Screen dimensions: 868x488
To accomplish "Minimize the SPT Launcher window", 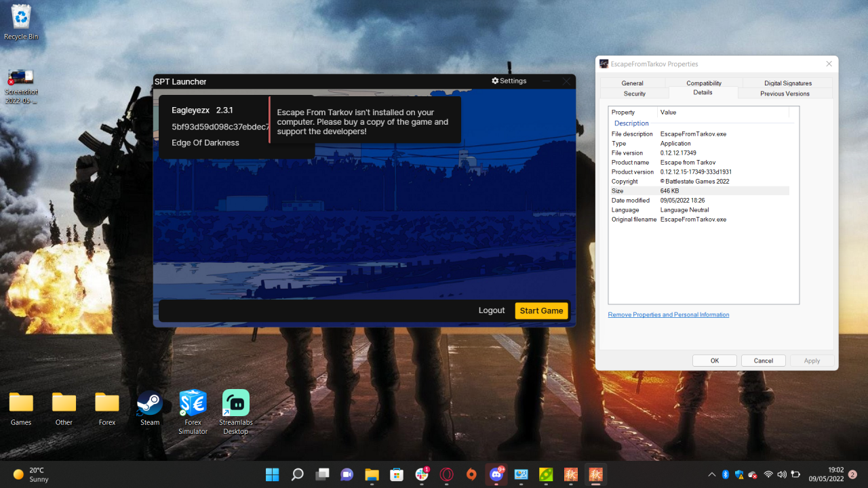I will click(x=547, y=81).
